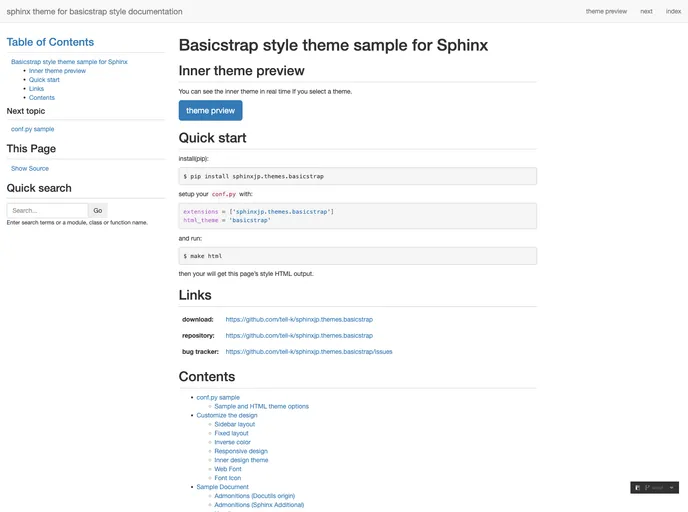Screen dimensions: 688x512
Task: Click the site title in navbar
Action: (94, 11)
